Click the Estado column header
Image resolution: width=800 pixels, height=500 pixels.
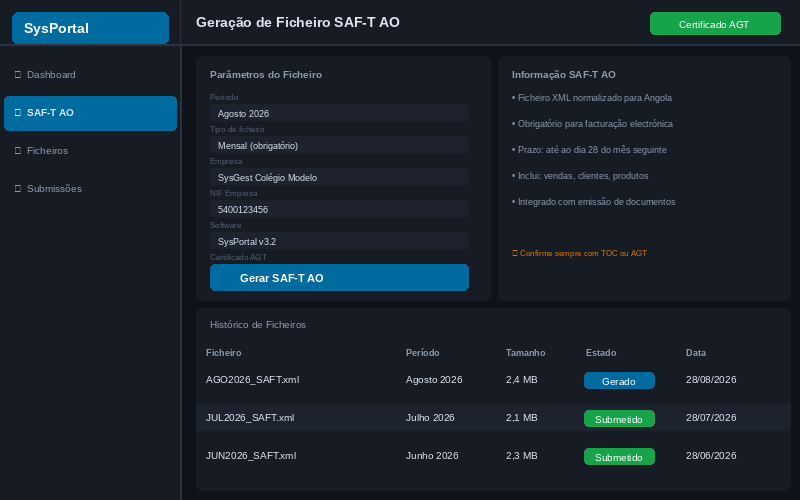coord(601,353)
